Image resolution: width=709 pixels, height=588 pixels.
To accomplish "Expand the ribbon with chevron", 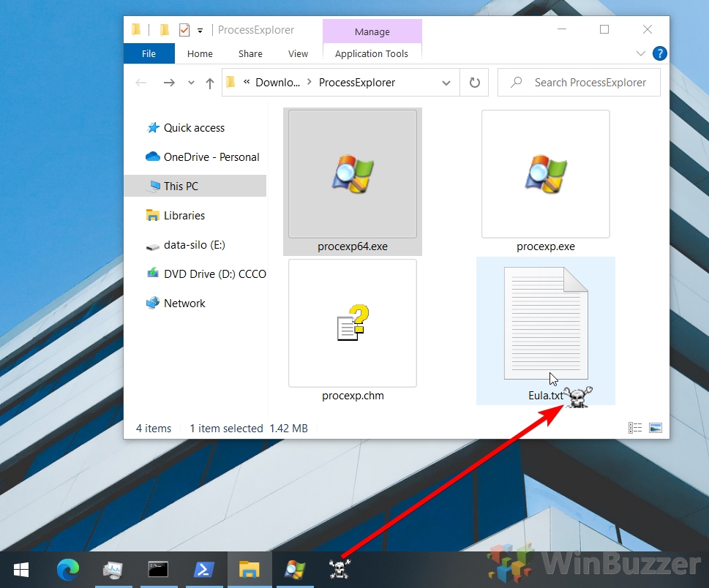I will pos(641,54).
